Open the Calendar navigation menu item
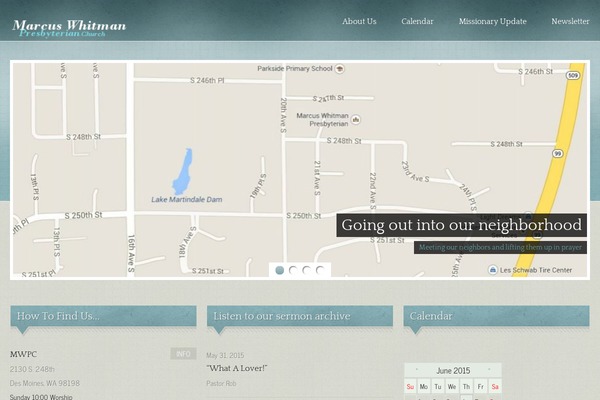600x400 pixels. (x=417, y=21)
